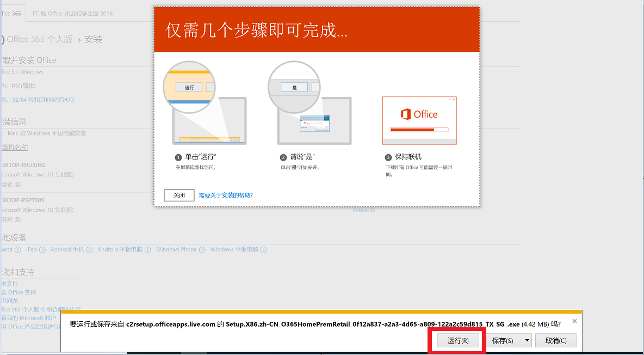The height and width of the screenshot is (355, 644).
Task: Click the arrow icon beside Windows 平板电脑
Action: 263,250
